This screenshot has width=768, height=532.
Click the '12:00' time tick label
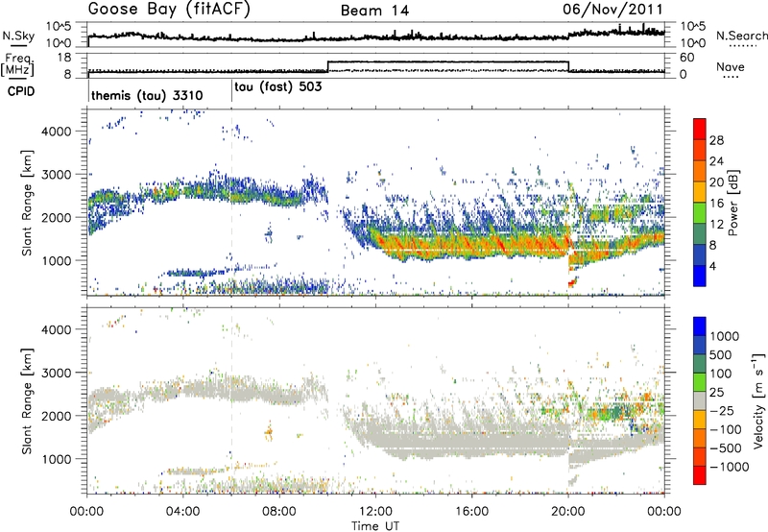(375, 512)
